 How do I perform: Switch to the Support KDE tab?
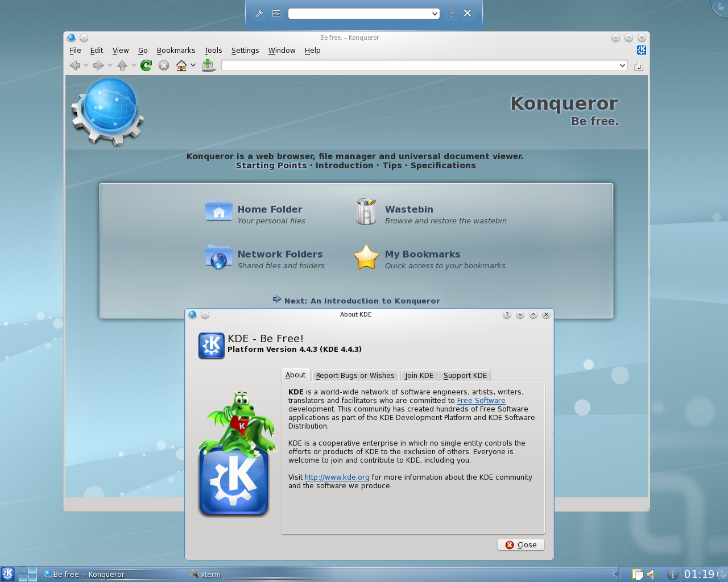tap(465, 376)
